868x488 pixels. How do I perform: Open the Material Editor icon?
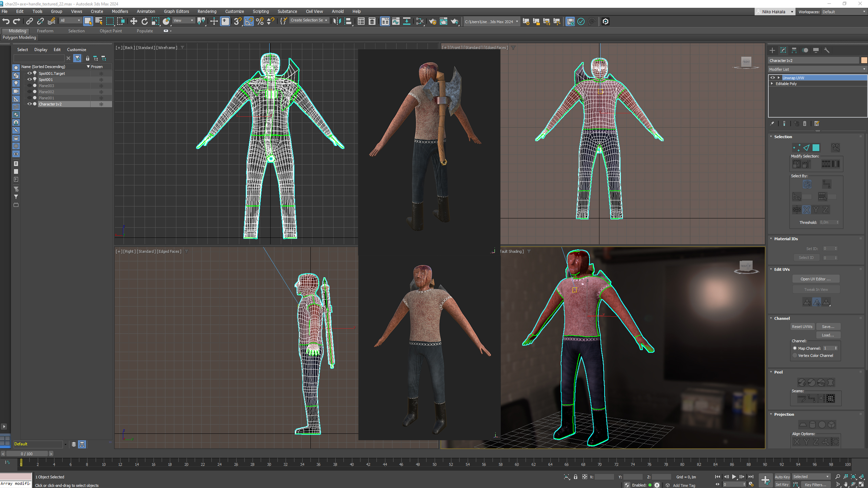coord(420,21)
